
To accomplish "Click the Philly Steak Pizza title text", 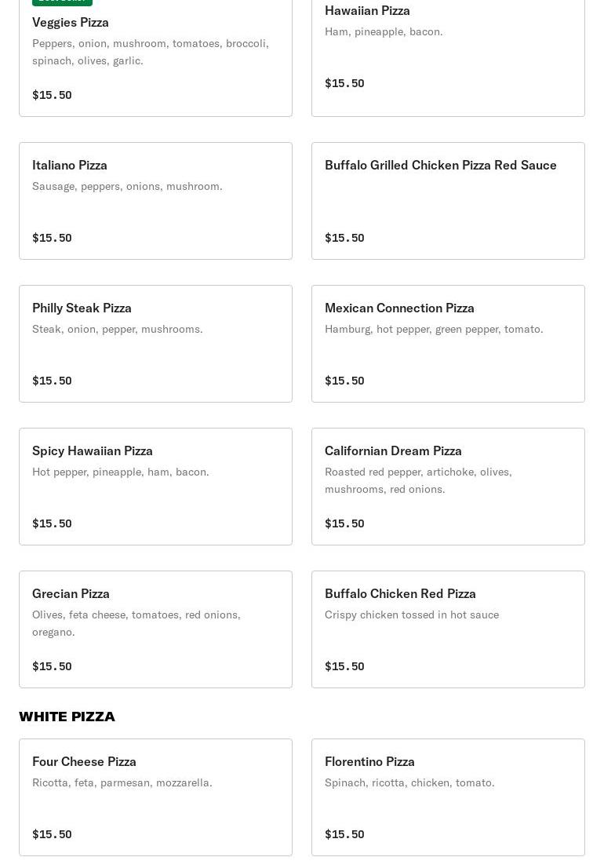I will click(x=82, y=308).
